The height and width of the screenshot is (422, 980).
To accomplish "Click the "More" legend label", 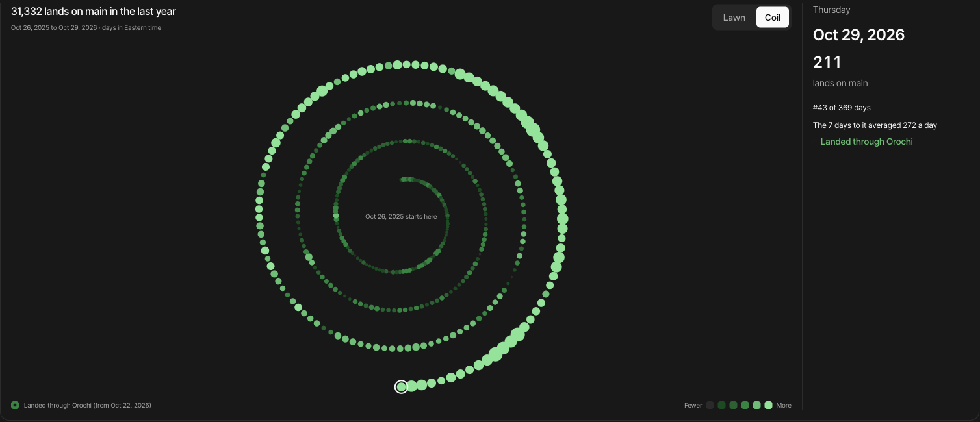I will (x=784, y=405).
